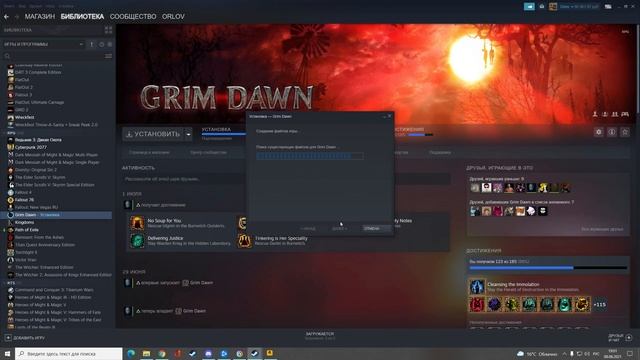Open the МАГАЗИН tab
The image size is (640, 360).
point(40,17)
